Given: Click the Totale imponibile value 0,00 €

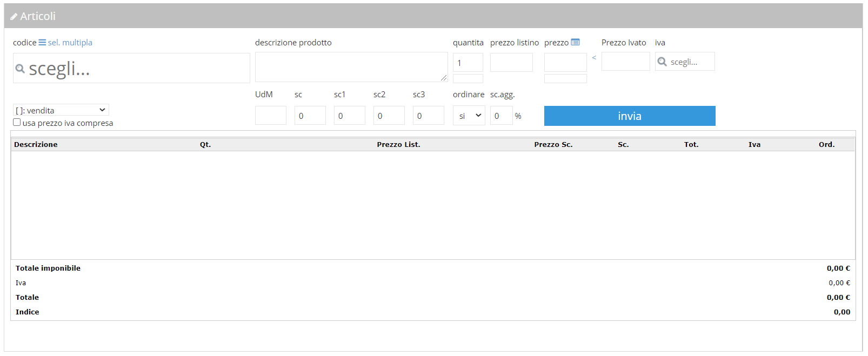Looking at the screenshot, I should click(838, 268).
